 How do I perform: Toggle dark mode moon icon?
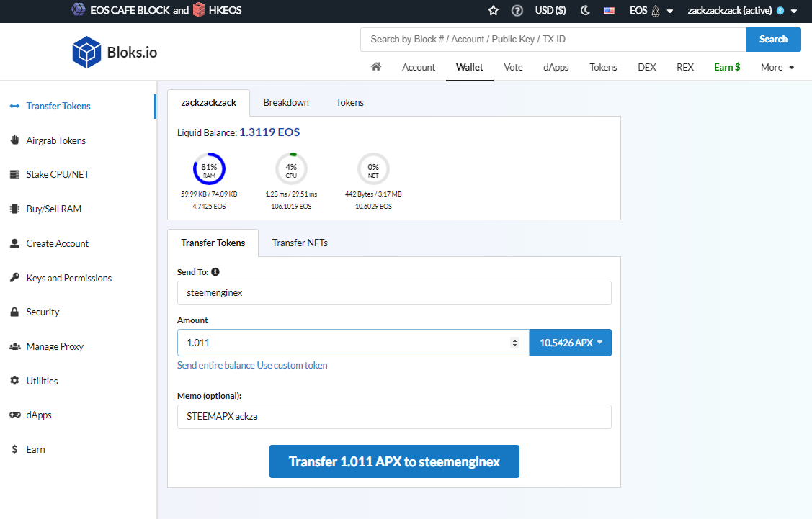coord(585,10)
